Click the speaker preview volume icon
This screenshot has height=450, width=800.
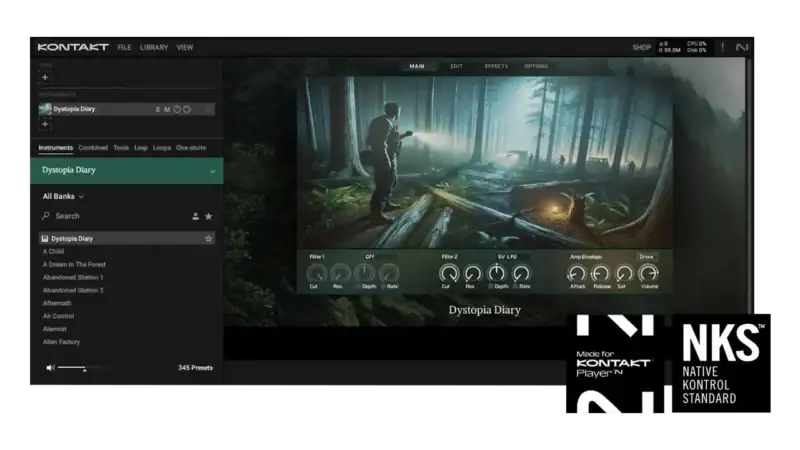50,367
